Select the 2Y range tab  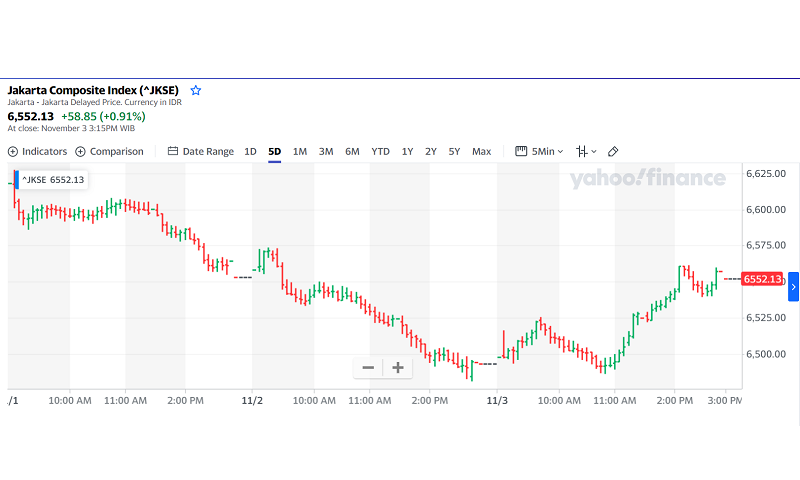coord(431,151)
